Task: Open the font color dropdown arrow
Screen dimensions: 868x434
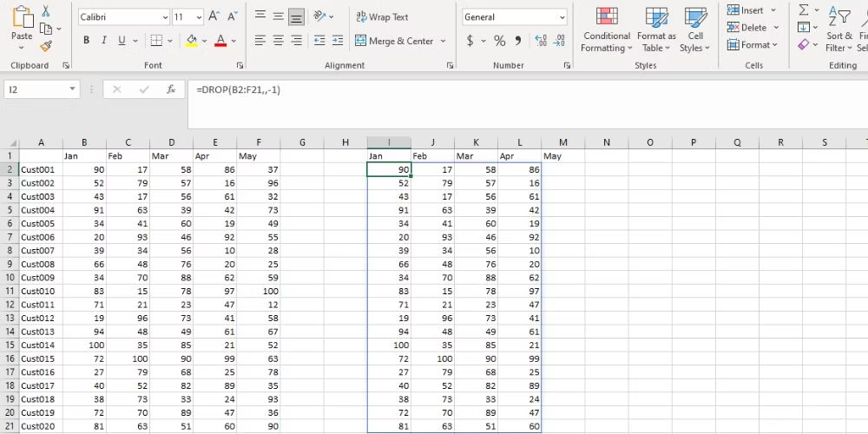Action: [x=233, y=41]
